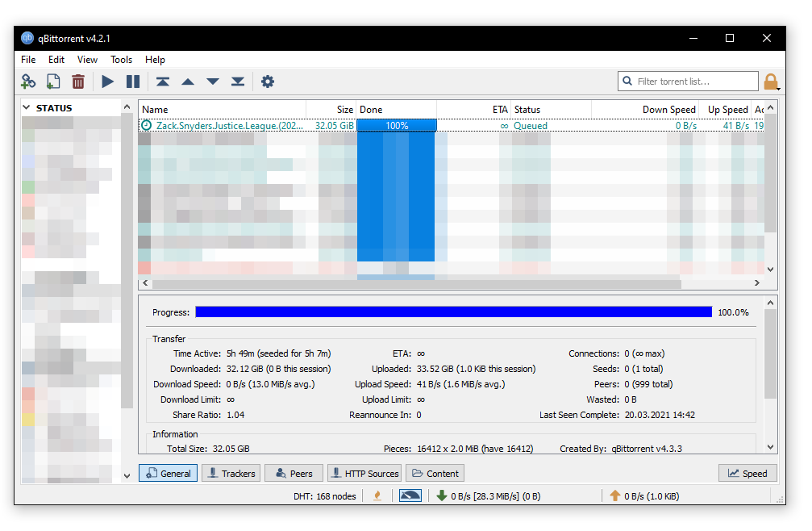This screenshot has height=531, width=812.
Task: Toggle alternative speed limits speedometer icon
Action: click(410, 495)
